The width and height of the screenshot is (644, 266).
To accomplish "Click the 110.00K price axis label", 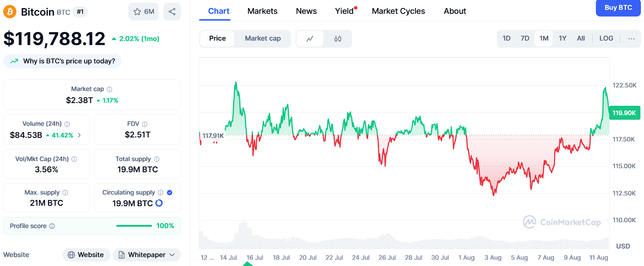I will click(x=624, y=220).
